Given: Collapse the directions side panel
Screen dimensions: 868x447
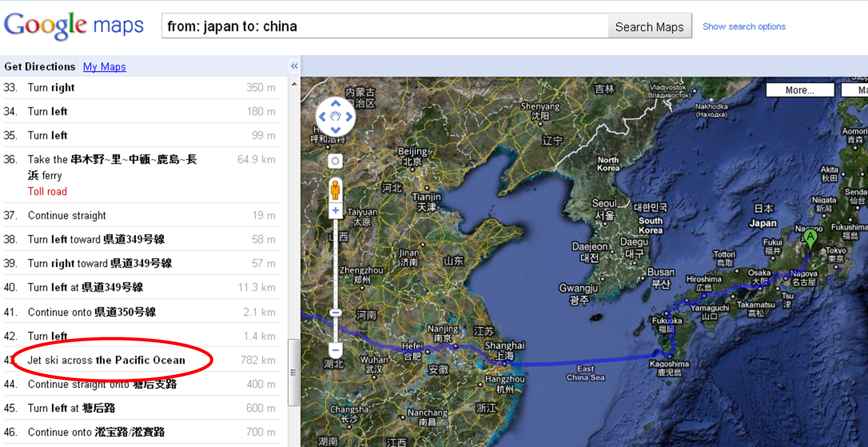Looking at the screenshot, I should click(x=294, y=66).
